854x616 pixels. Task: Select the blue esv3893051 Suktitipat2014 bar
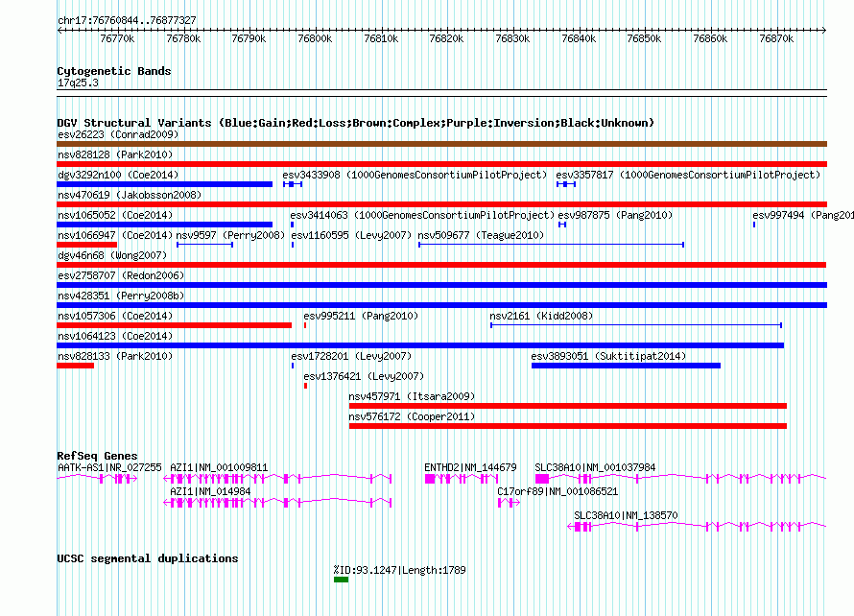(x=626, y=366)
